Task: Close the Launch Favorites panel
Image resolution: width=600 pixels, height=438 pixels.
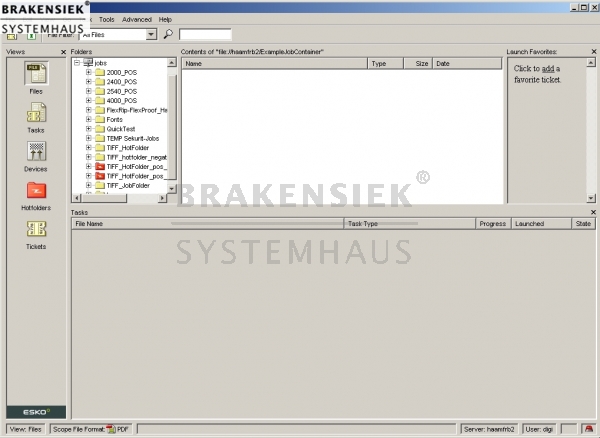Action: point(594,52)
